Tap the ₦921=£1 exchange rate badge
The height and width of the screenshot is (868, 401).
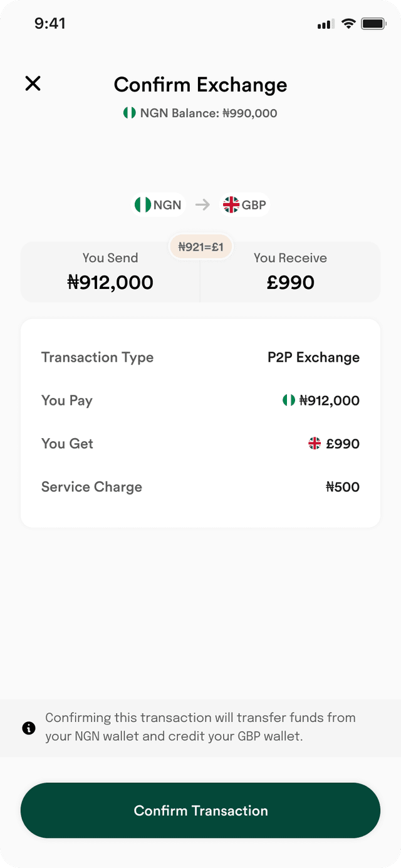pyautogui.click(x=200, y=247)
